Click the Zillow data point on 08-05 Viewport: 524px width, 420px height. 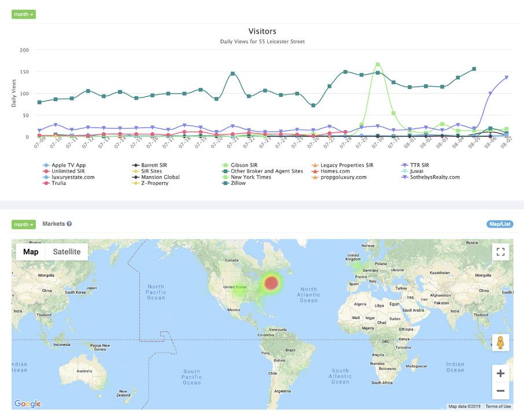click(474, 69)
